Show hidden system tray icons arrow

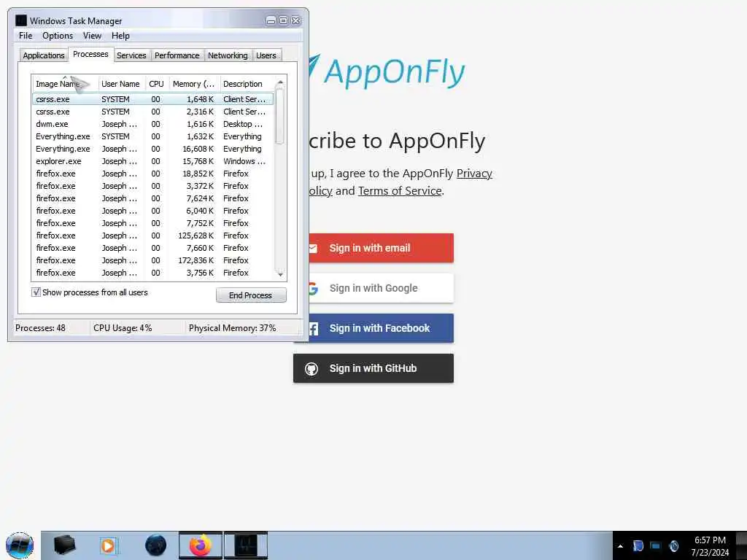(620, 546)
